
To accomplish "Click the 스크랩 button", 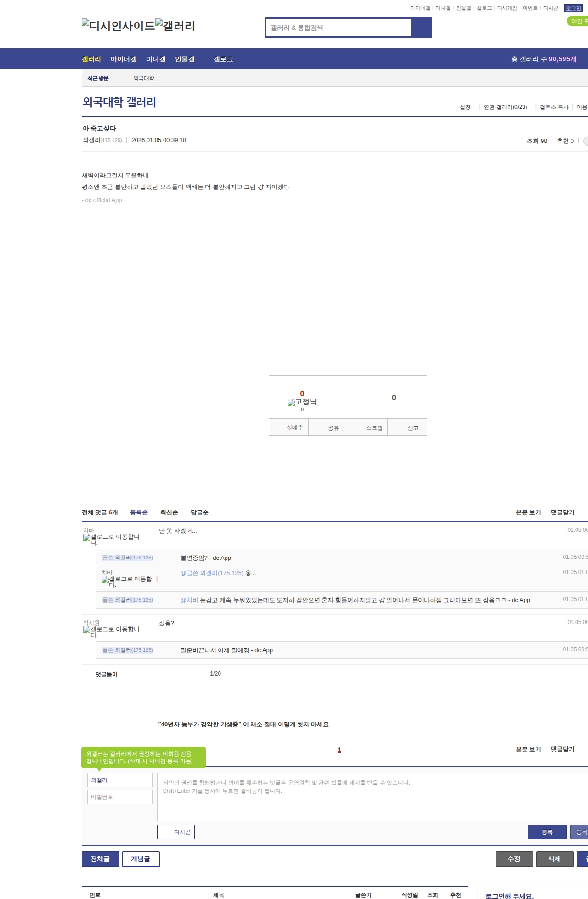I will (368, 427).
